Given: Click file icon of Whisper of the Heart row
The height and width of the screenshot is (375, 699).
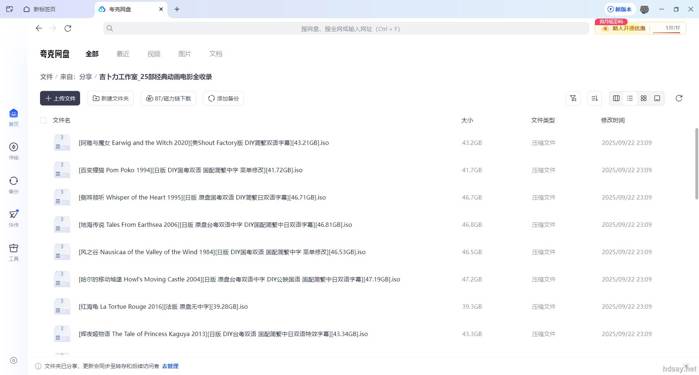Looking at the screenshot, I should click(62, 197).
